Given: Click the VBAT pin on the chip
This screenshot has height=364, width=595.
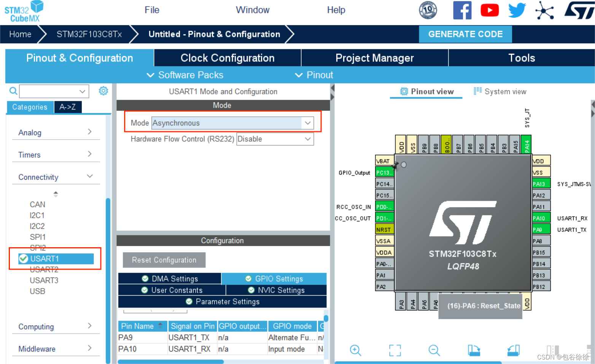Looking at the screenshot, I should tap(384, 161).
